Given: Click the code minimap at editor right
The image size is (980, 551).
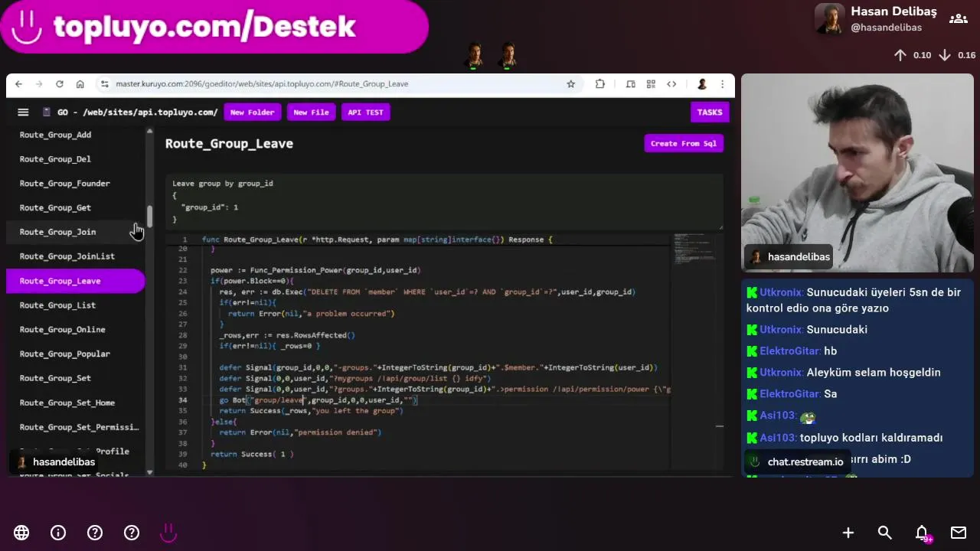Looking at the screenshot, I should click(x=695, y=249).
